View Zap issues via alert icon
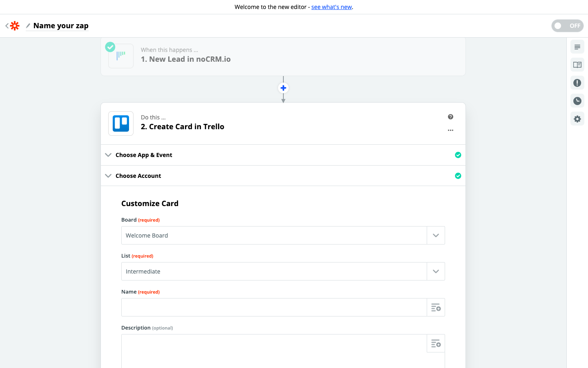The height and width of the screenshot is (368, 588). (x=577, y=83)
